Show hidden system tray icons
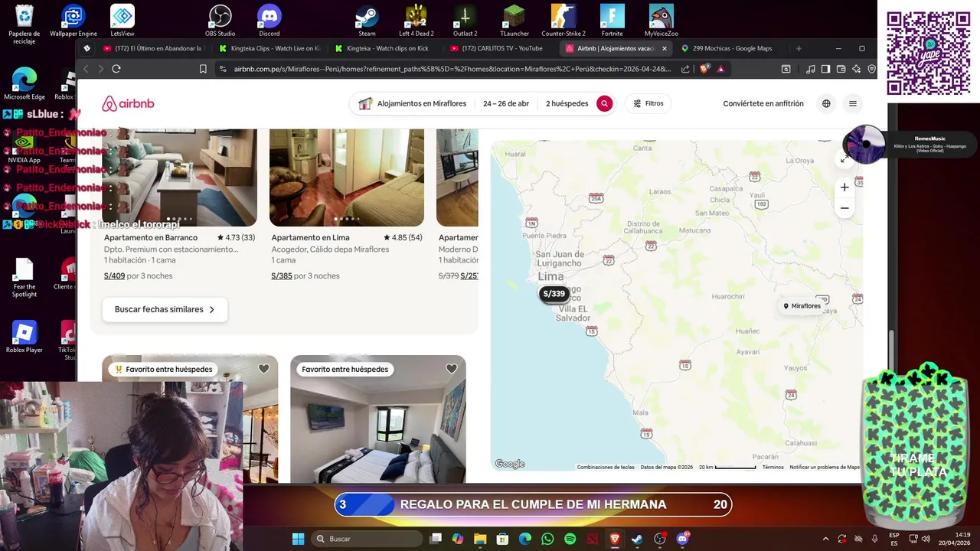Screen dimensions: 980x551 point(825,539)
